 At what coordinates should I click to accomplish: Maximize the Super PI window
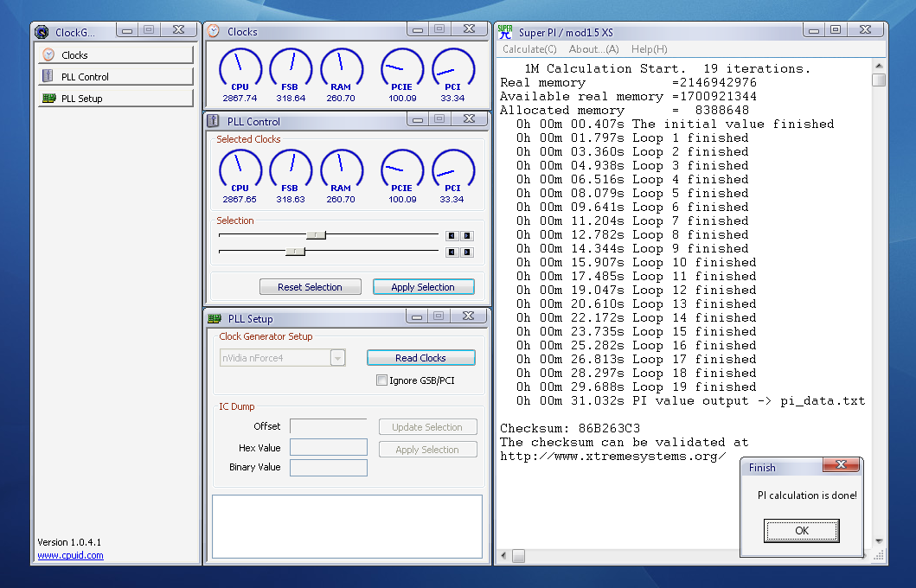(x=836, y=29)
